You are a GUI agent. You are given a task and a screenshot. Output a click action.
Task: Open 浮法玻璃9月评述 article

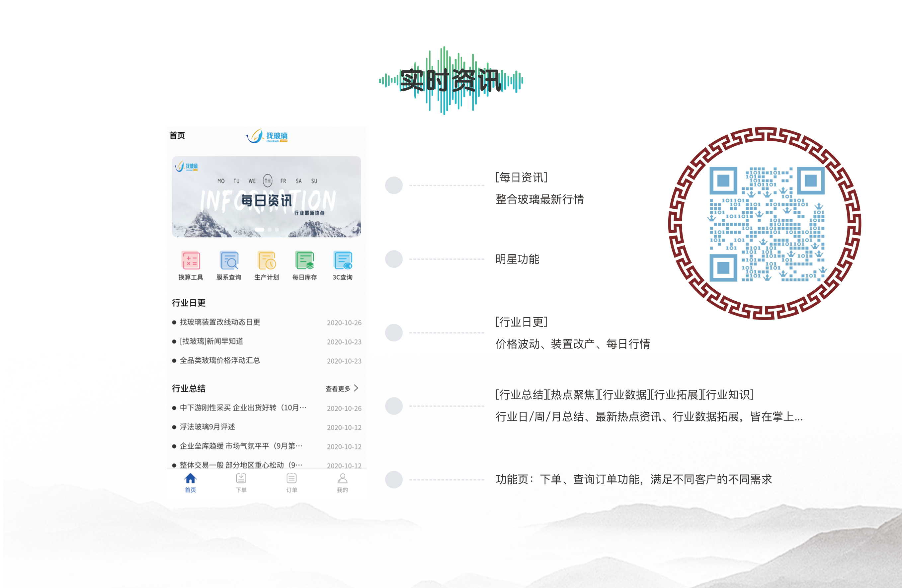coord(207,427)
